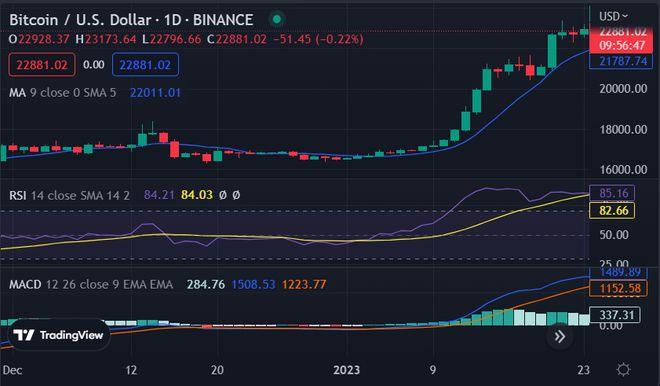Click the scroll-to-latest double arrow button
660x386 pixels.
559,336
